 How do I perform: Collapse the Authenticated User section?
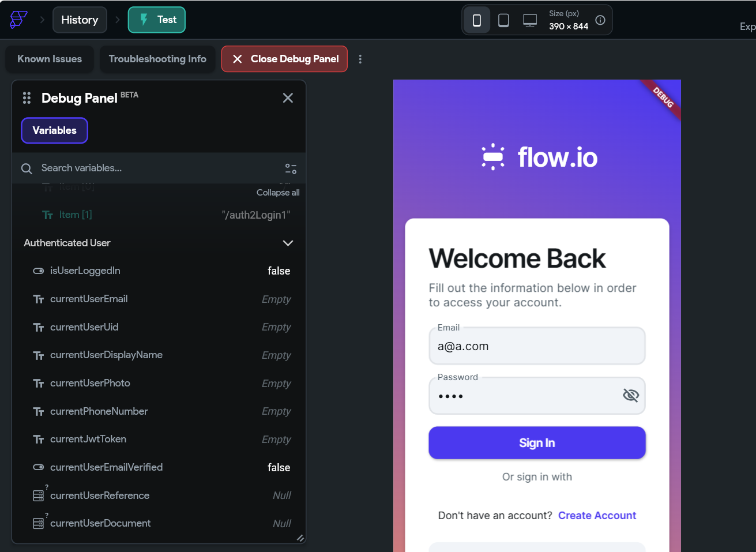288,243
